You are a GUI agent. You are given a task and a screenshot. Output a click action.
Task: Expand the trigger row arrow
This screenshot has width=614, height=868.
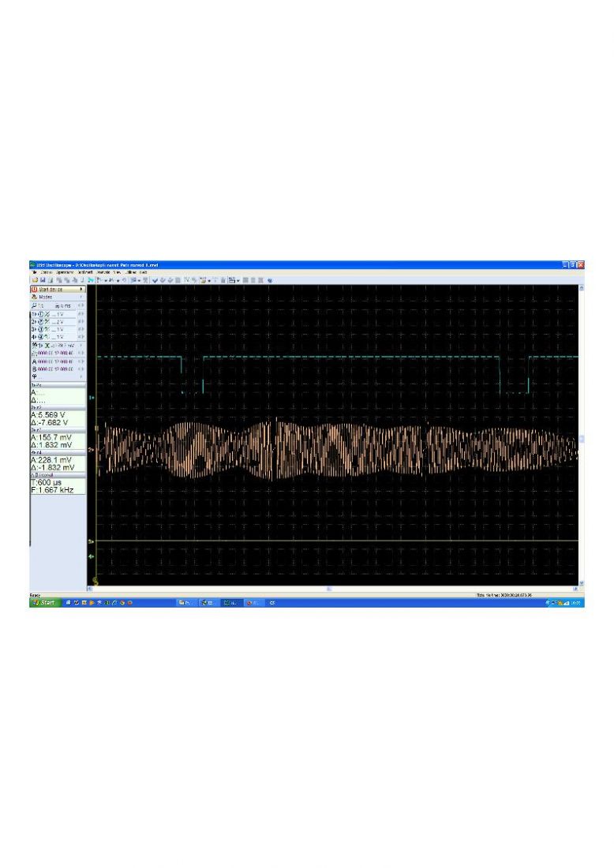click(81, 345)
